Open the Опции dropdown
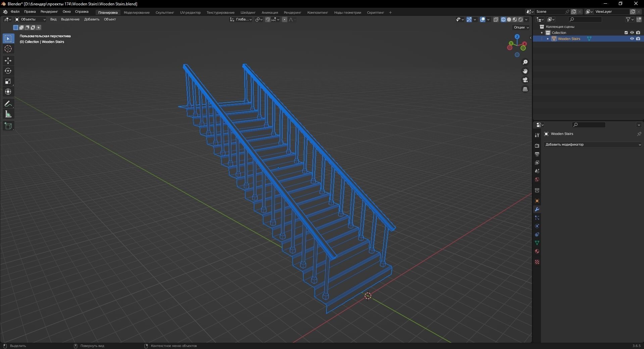This screenshot has width=644, height=349. (521, 27)
